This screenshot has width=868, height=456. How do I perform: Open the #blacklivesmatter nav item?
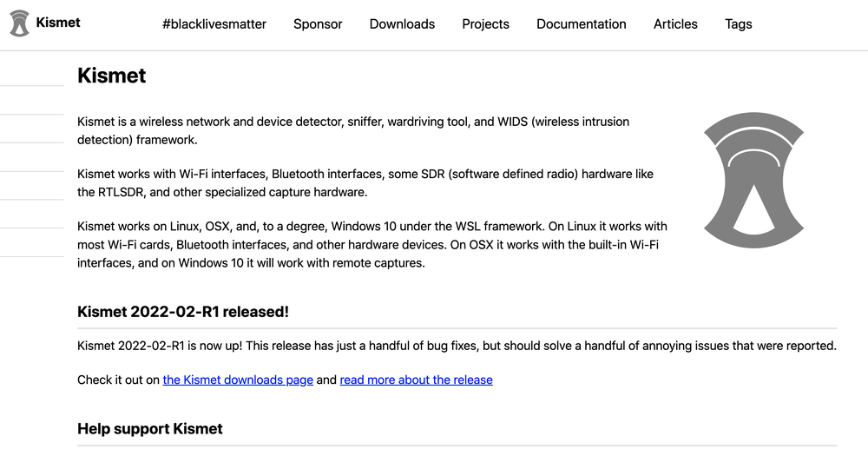point(214,24)
